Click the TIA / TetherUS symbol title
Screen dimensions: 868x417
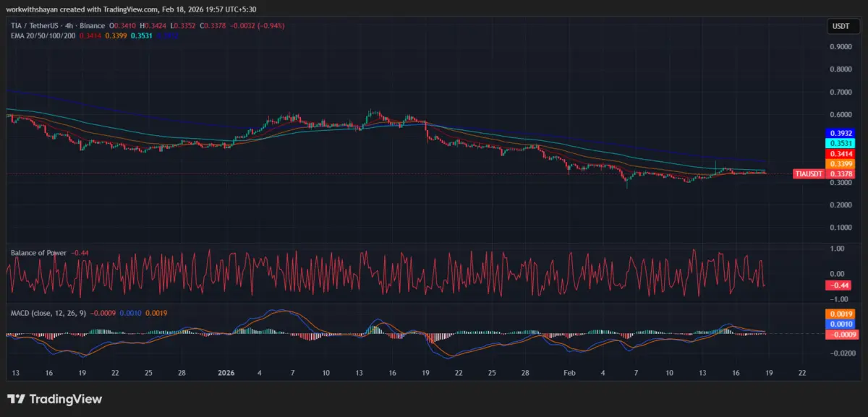click(35, 25)
